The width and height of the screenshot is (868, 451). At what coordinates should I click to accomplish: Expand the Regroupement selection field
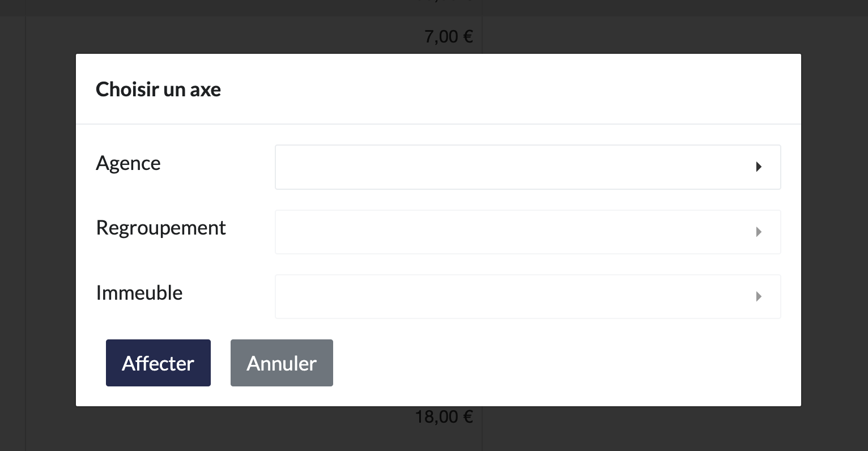[x=510, y=232]
